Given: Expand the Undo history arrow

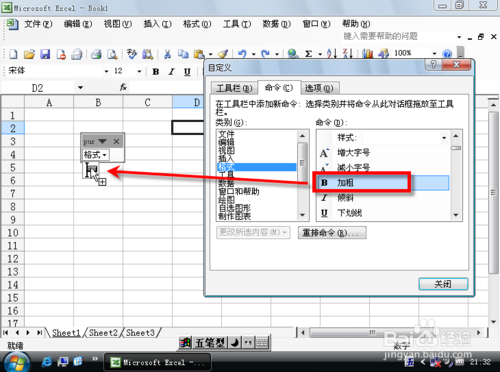Looking at the screenshot, I should tap(253, 54).
